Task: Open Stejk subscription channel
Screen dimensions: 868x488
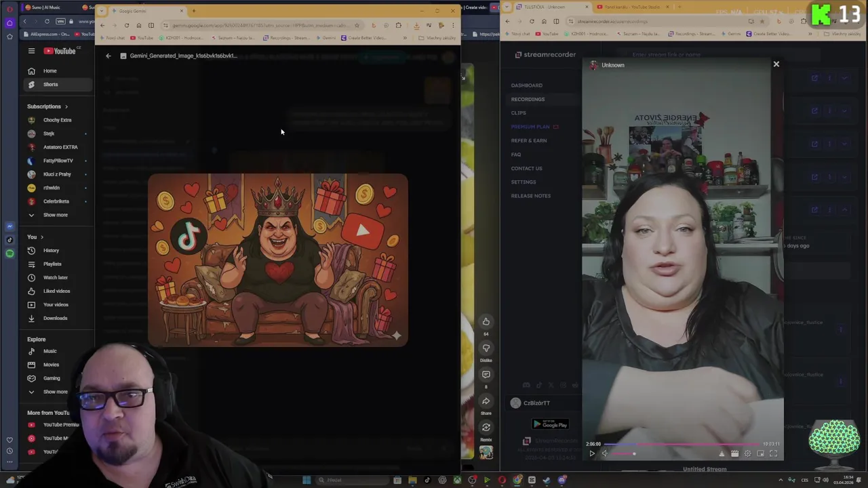Action: (x=58, y=134)
